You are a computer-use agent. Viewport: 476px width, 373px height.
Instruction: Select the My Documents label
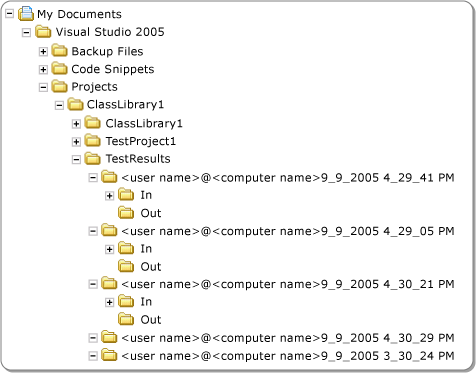pyautogui.click(x=79, y=14)
